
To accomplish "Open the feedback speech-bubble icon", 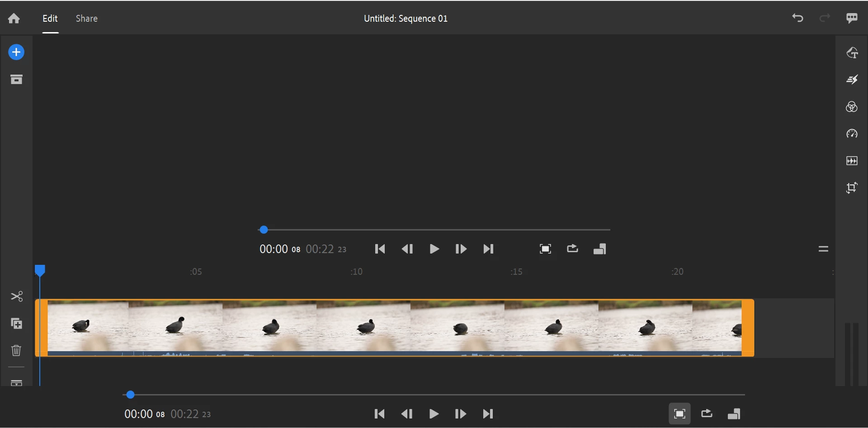I will point(852,18).
